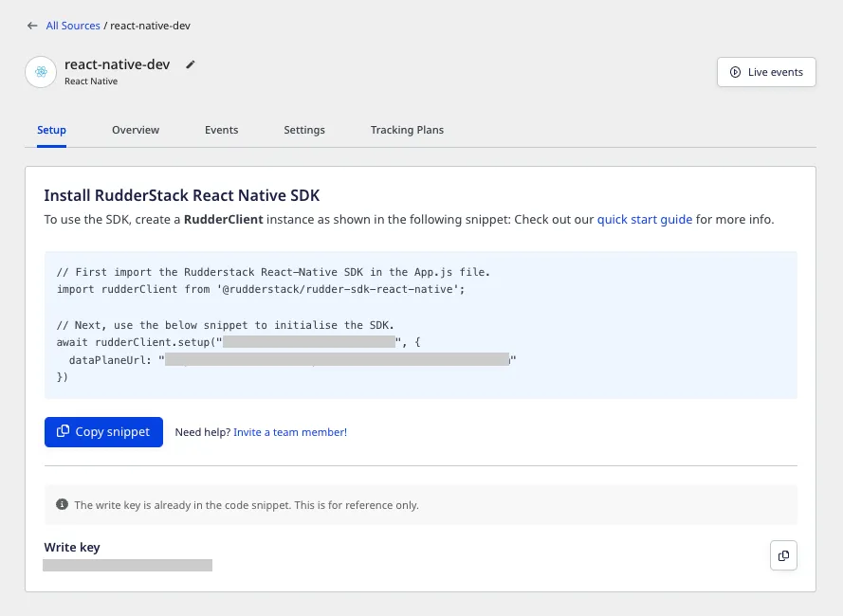Click the React Native subtitle under source name
This screenshot has width=843, height=616.
tap(91, 82)
